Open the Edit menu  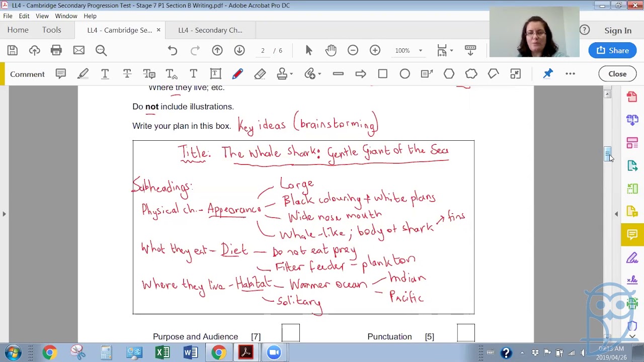click(x=24, y=16)
